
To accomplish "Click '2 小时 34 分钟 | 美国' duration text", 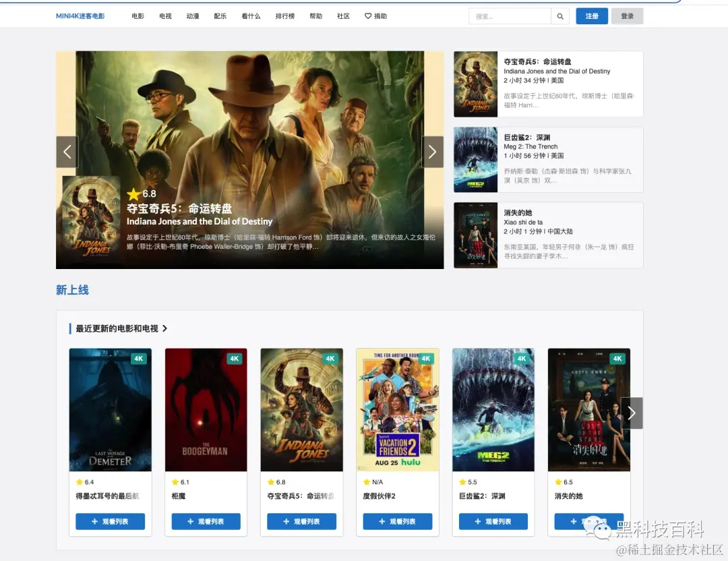I will tap(534, 80).
